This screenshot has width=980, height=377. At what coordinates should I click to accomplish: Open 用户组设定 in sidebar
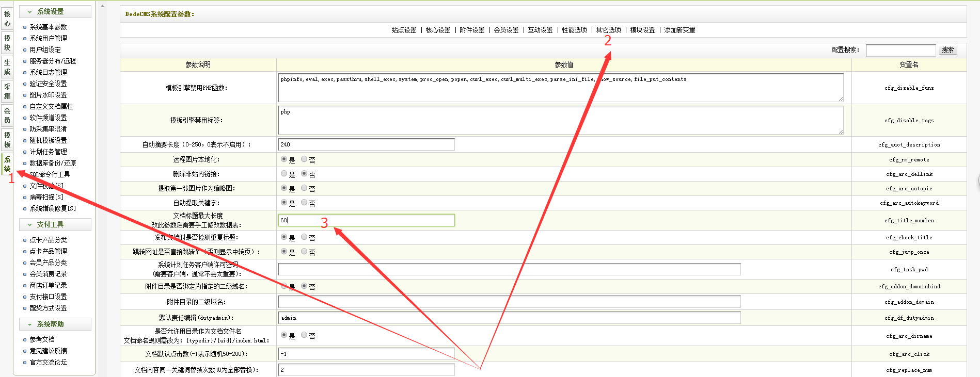(x=45, y=50)
